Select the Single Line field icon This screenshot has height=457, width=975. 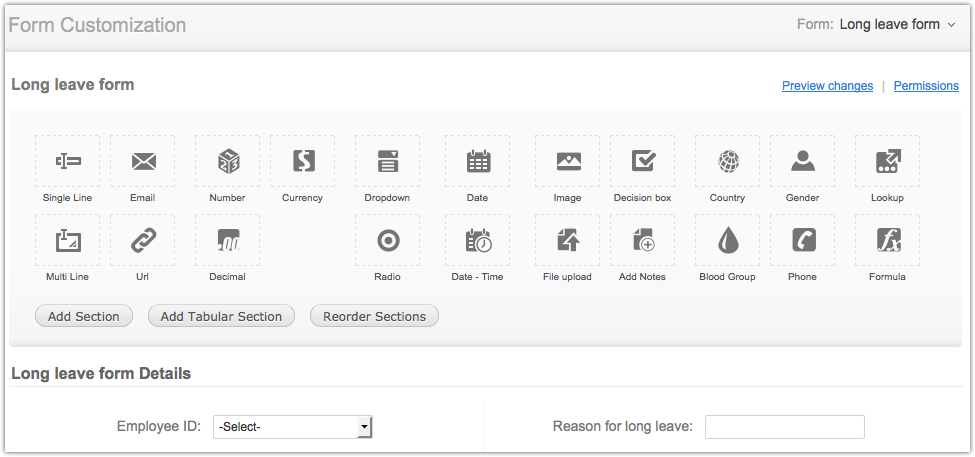pos(68,161)
